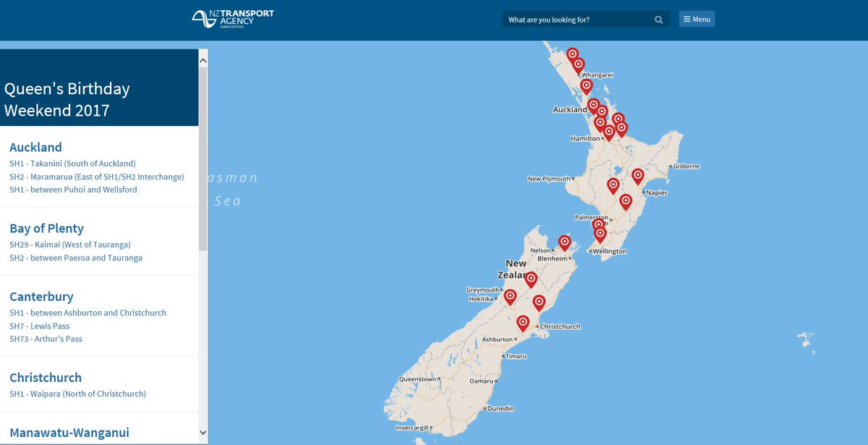Viewport: 868px width, 445px height.
Task: Click the search magnifier icon
Action: point(658,20)
